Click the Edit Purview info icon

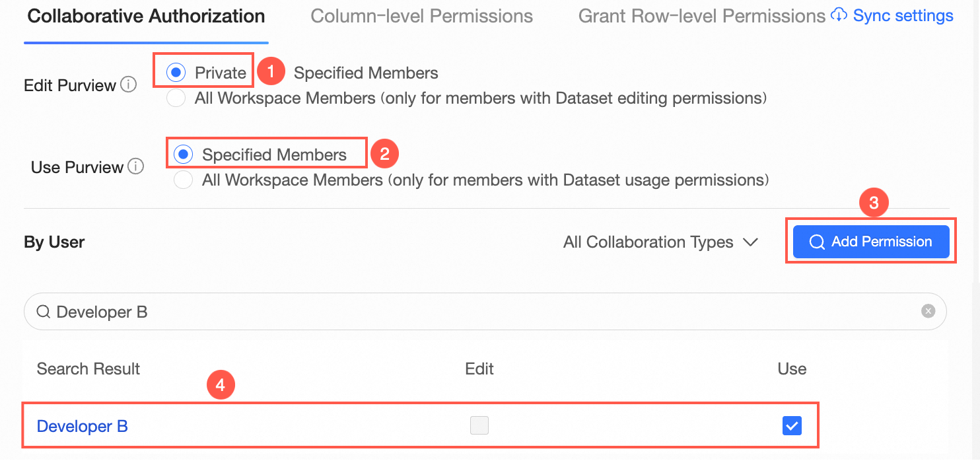tap(129, 85)
